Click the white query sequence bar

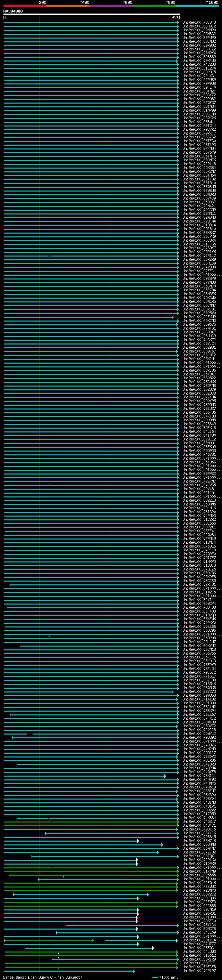[x=92, y=15]
